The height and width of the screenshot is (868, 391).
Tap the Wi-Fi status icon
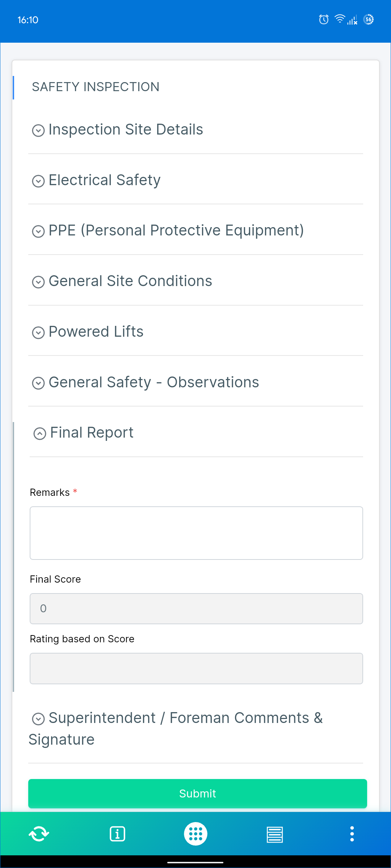click(340, 19)
